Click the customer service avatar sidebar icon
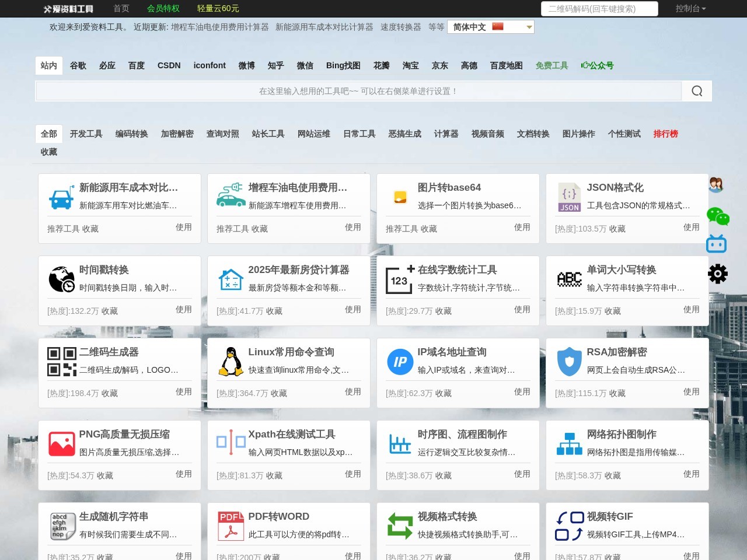The image size is (747, 560). (x=717, y=185)
